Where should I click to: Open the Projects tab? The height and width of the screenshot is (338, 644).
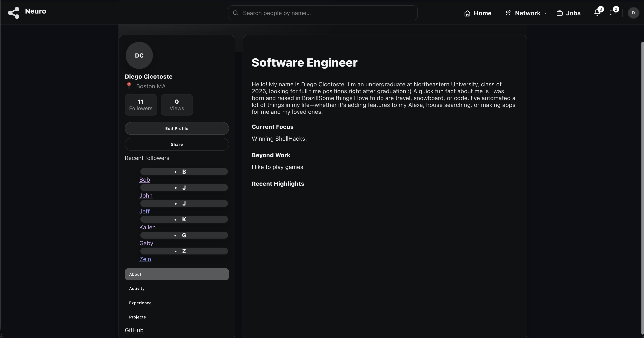[x=137, y=317]
